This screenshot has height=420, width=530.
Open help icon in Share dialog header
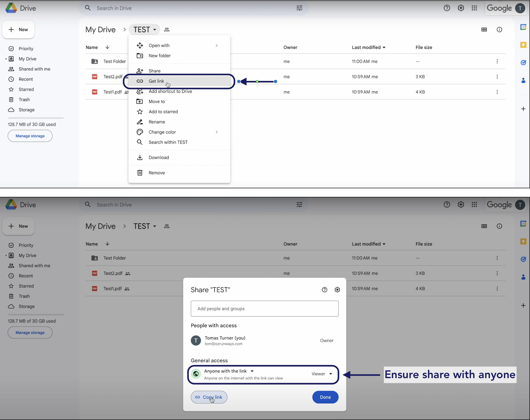click(324, 290)
